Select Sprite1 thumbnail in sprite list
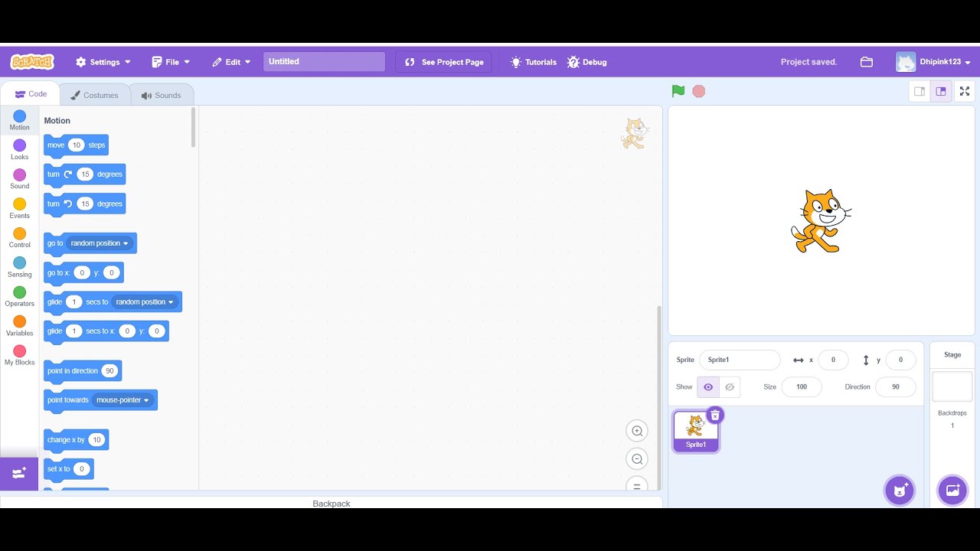 (x=696, y=432)
